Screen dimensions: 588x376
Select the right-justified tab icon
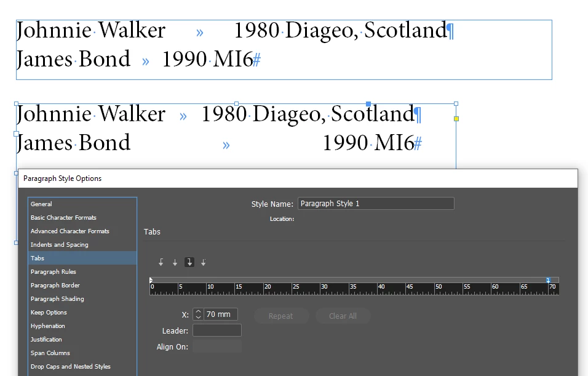coord(189,262)
